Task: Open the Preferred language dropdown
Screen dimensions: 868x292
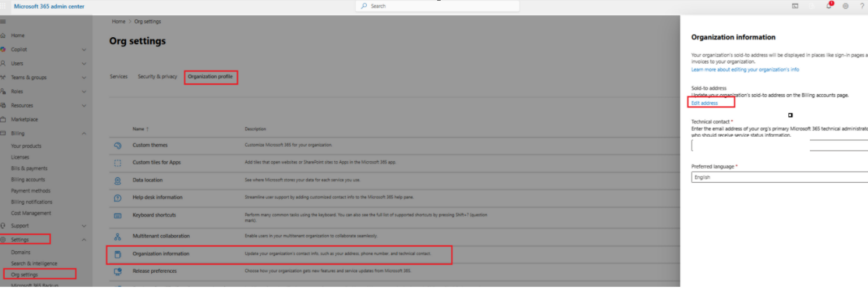Action: (x=780, y=177)
